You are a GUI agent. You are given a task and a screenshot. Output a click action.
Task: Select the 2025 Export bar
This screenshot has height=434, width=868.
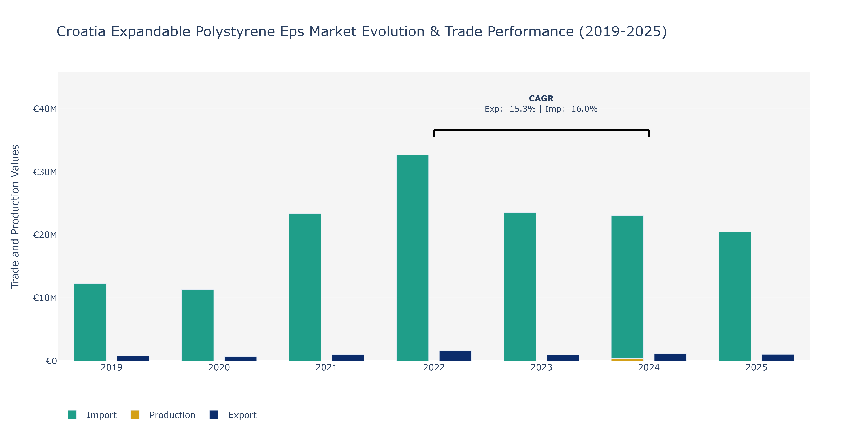coord(778,358)
